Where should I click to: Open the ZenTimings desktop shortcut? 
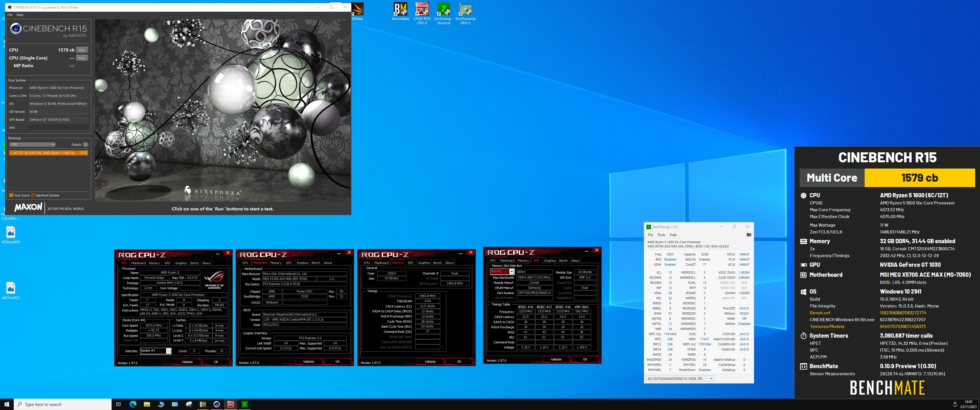point(444,13)
